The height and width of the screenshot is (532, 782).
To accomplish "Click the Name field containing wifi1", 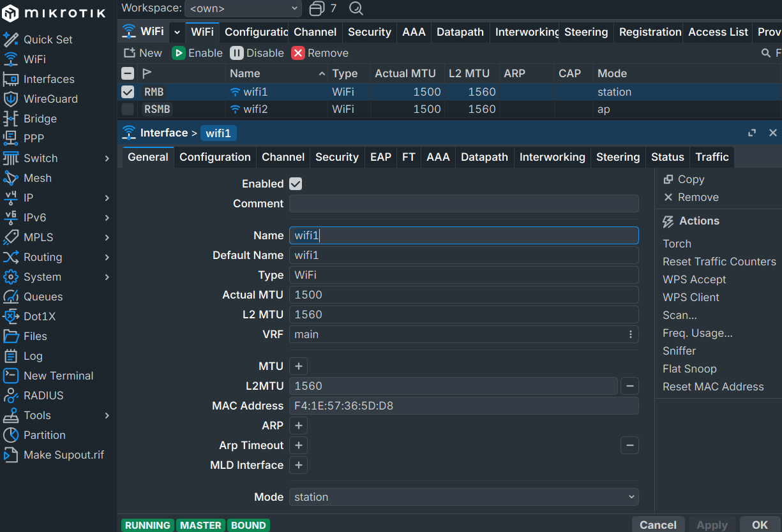I will click(x=464, y=235).
